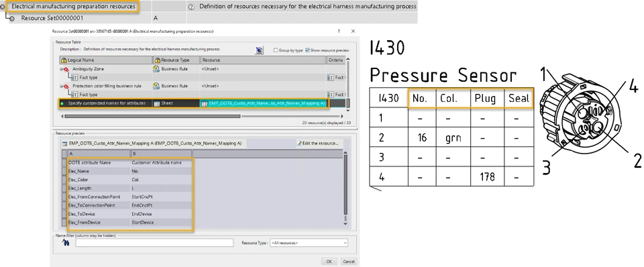
Task: Click the resource table vertical scrollbar
Action: point(348,103)
